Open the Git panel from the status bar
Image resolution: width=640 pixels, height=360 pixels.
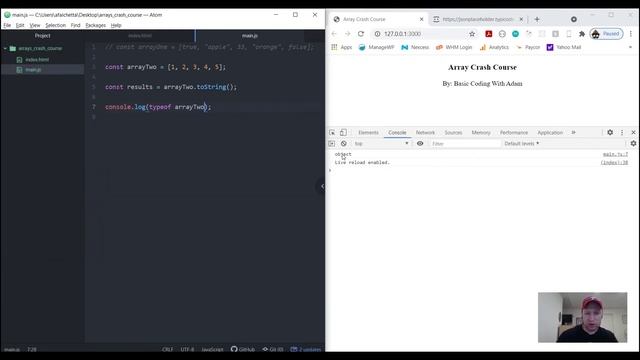point(273,349)
